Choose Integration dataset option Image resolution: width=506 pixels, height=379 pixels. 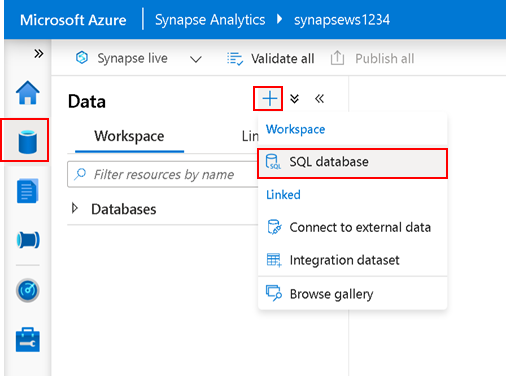[352, 260]
